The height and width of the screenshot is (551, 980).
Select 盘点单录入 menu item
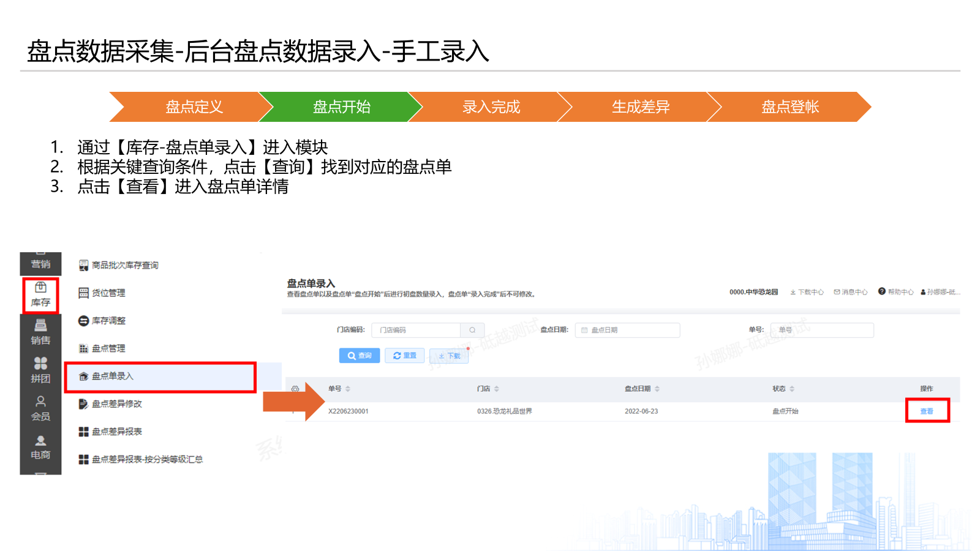(112, 376)
